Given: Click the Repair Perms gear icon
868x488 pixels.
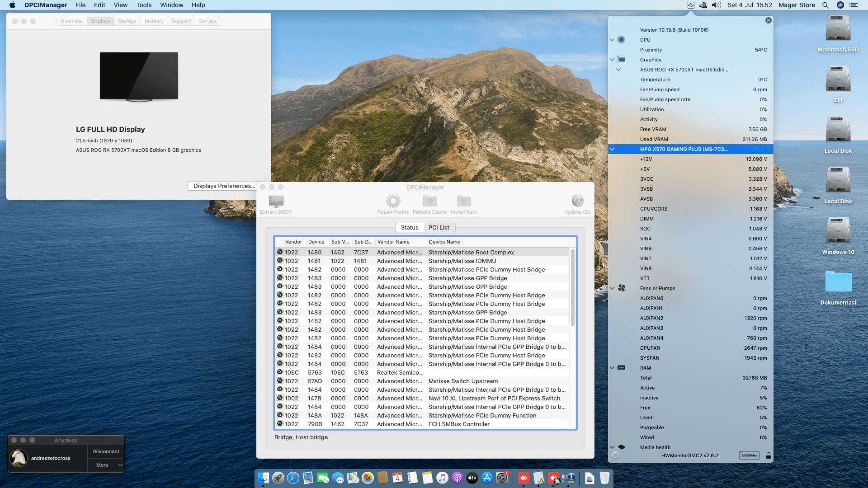Looking at the screenshot, I should coord(393,201).
